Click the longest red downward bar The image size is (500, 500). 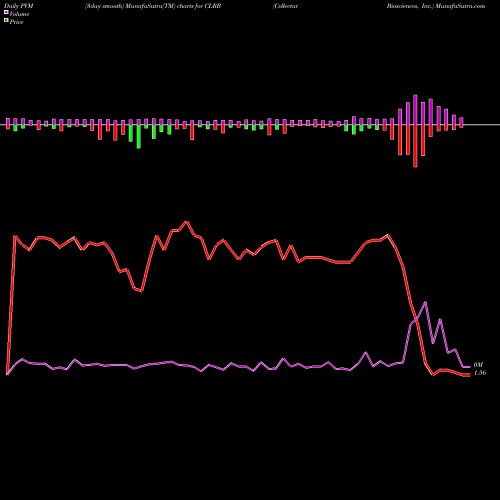(415, 146)
